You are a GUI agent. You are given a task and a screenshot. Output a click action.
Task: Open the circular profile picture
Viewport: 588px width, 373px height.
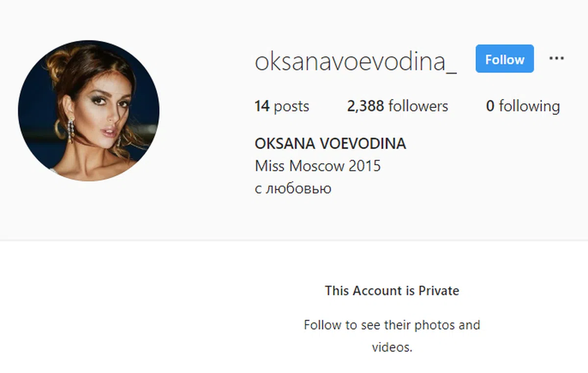point(89,111)
